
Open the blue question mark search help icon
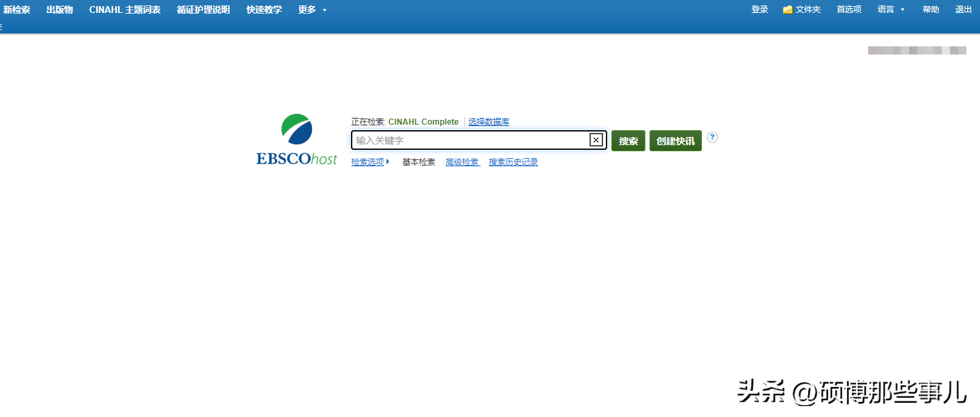click(712, 137)
